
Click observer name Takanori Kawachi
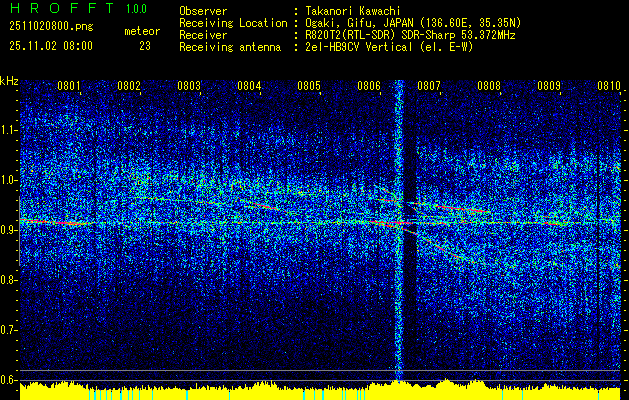(353, 11)
